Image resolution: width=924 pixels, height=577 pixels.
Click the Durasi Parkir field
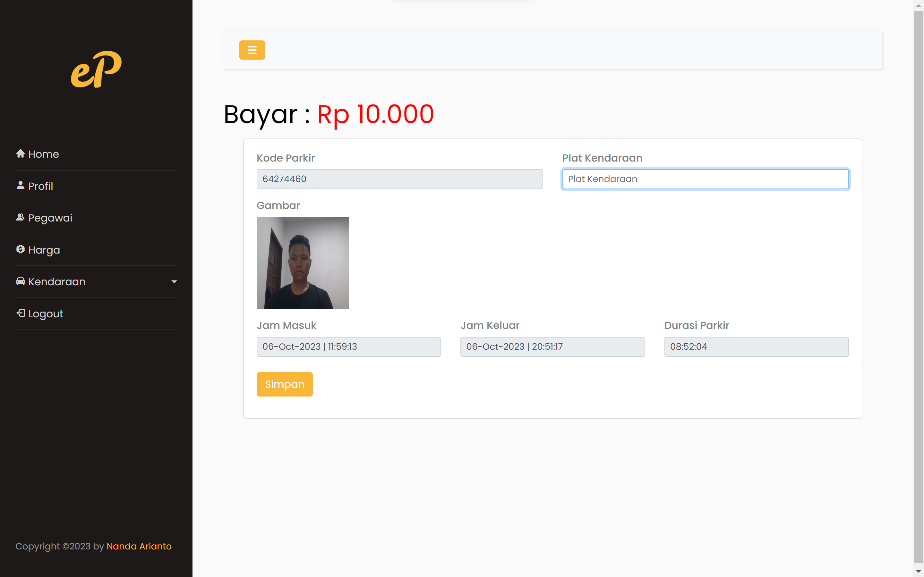(756, 347)
